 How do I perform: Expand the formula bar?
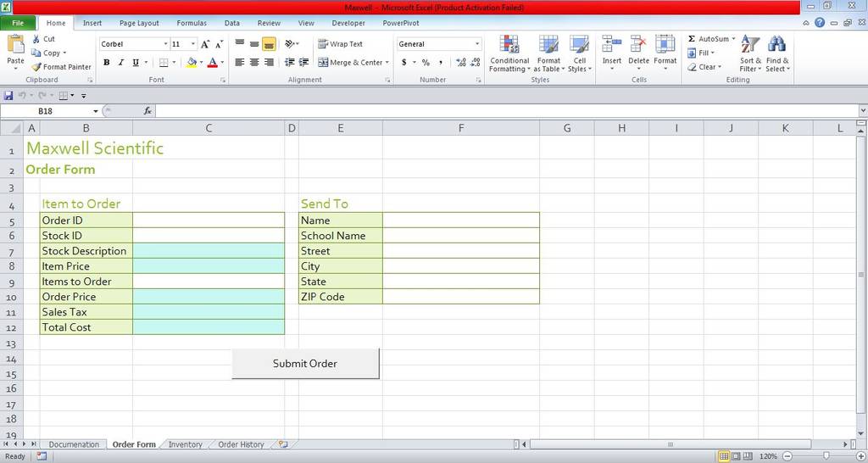click(x=862, y=111)
